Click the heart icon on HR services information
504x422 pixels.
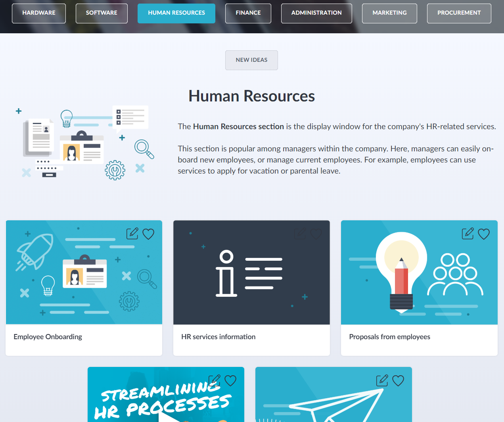click(x=316, y=234)
